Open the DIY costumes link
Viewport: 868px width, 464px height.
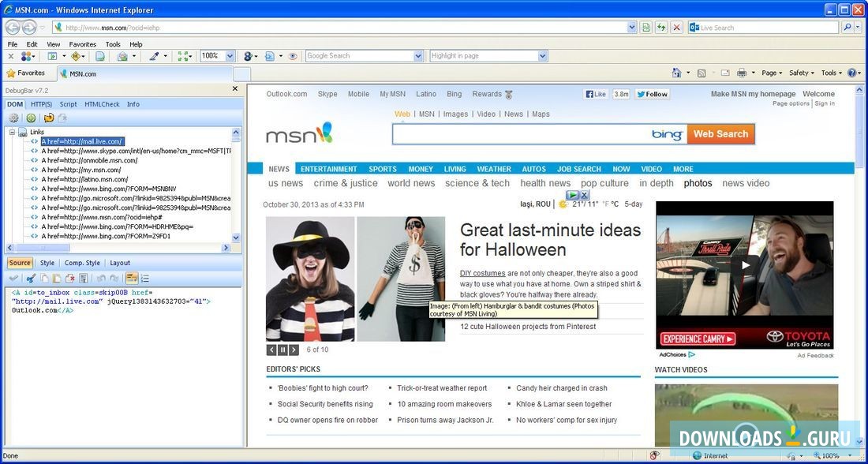(482, 273)
